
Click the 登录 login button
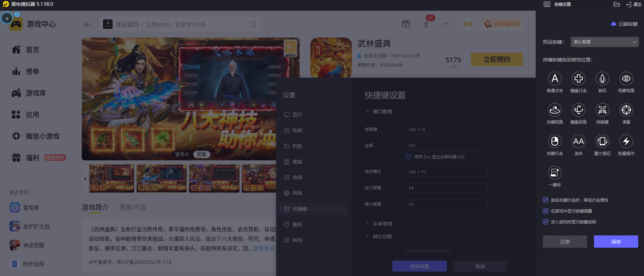(468, 24)
